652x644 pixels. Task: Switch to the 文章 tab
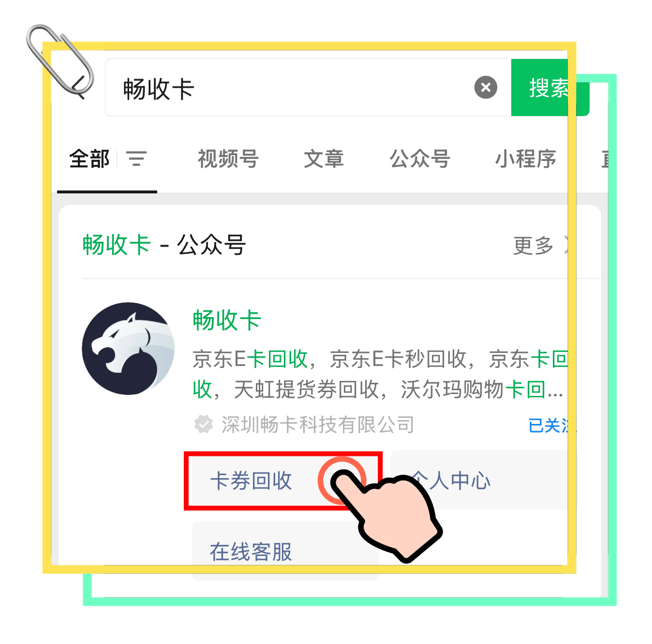coord(324,159)
